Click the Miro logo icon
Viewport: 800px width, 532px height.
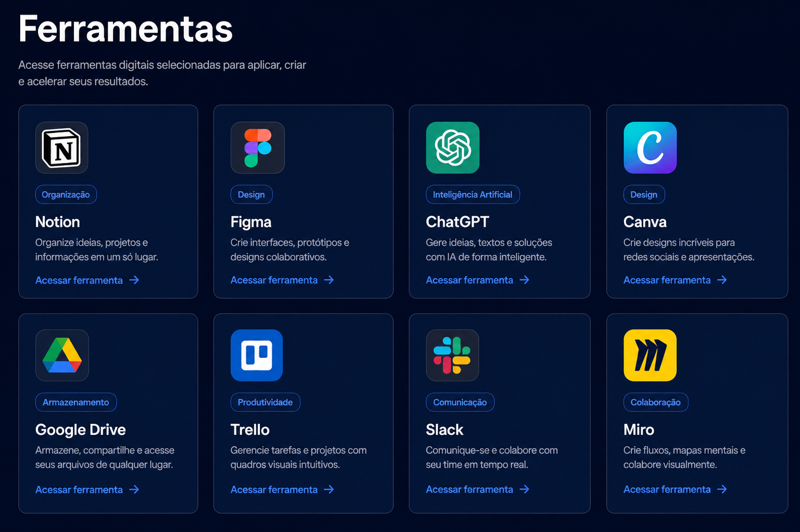650,355
